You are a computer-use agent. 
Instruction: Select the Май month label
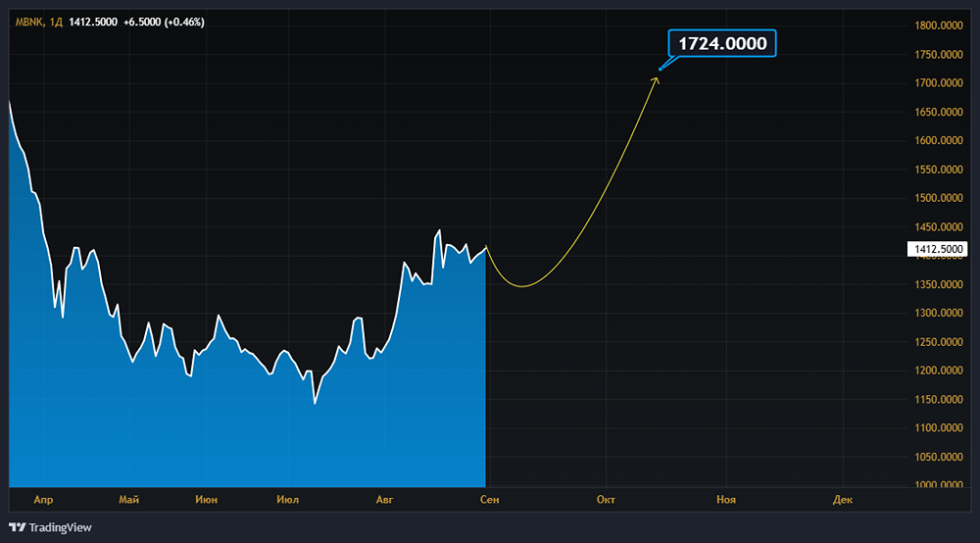128,500
